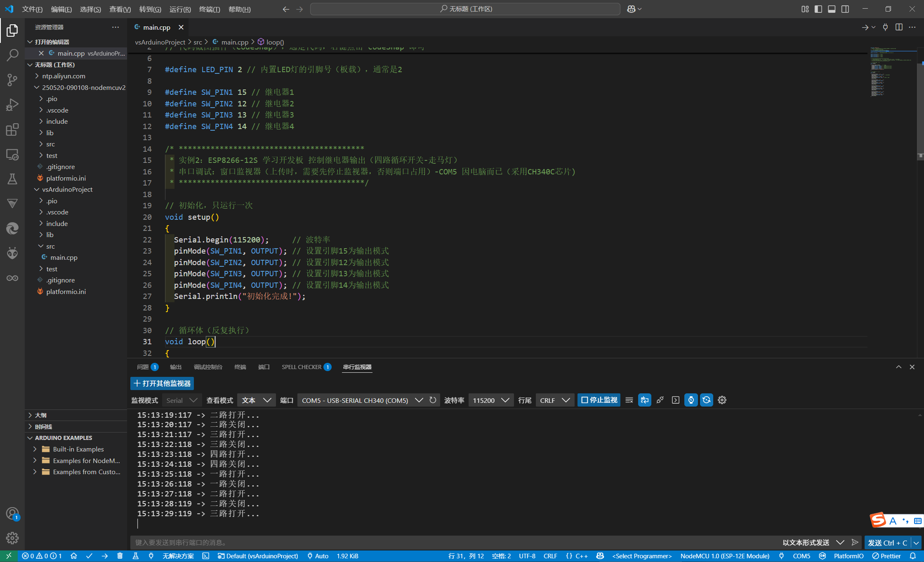924x562 pixels.
Task: Switch to the SPELL CHECKER tab
Action: 302,367
